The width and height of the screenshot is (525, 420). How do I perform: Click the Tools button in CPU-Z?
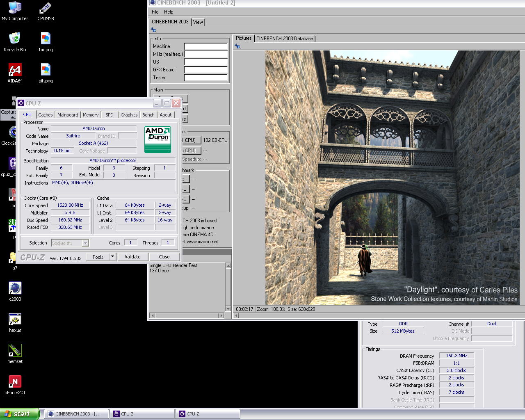(x=98, y=257)
